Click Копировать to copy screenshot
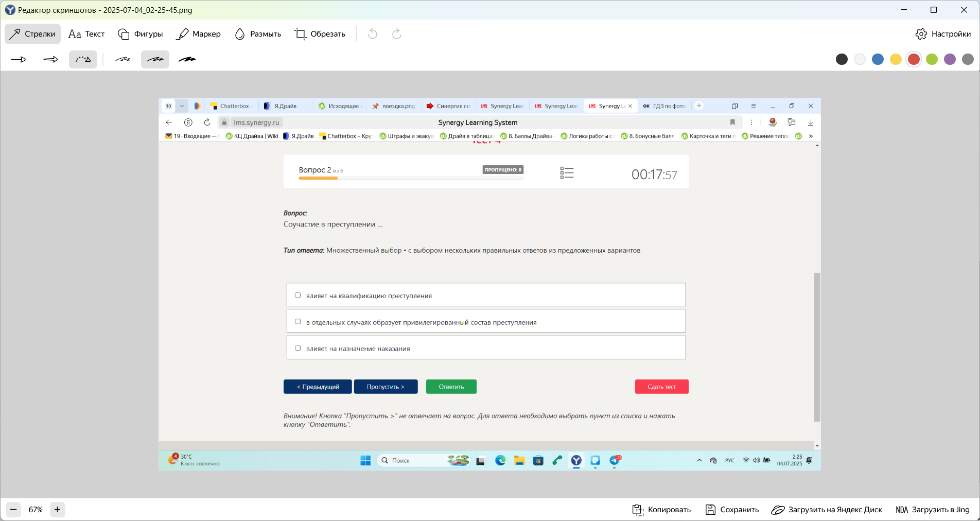This screenshot has width=980, height=521. pyautogui.click(x=661, y=510)
